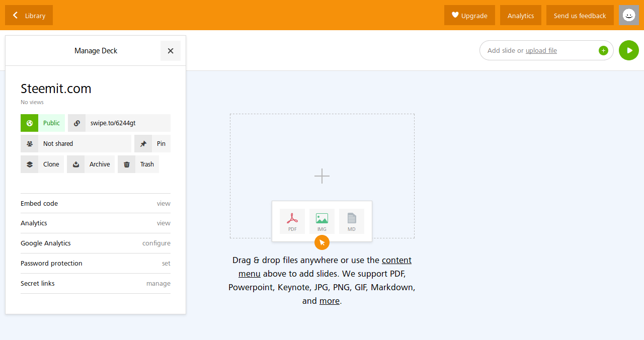Start presentation with green play button
Viewport: 644px width, 340px height.
[629, 50]
